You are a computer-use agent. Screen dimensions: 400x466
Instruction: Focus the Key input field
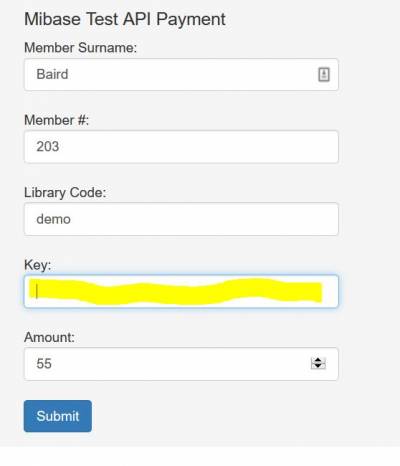coord(181,291)
